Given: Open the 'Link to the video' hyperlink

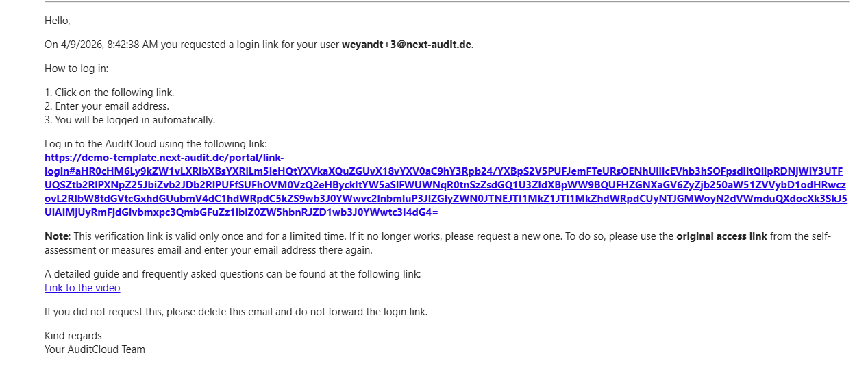Looking at the screenshot, I should tap(82, 288).
